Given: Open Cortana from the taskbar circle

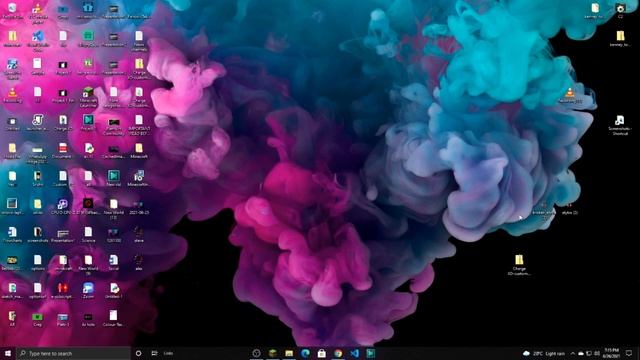Looking at the screenshot, I should pos(138,353).
